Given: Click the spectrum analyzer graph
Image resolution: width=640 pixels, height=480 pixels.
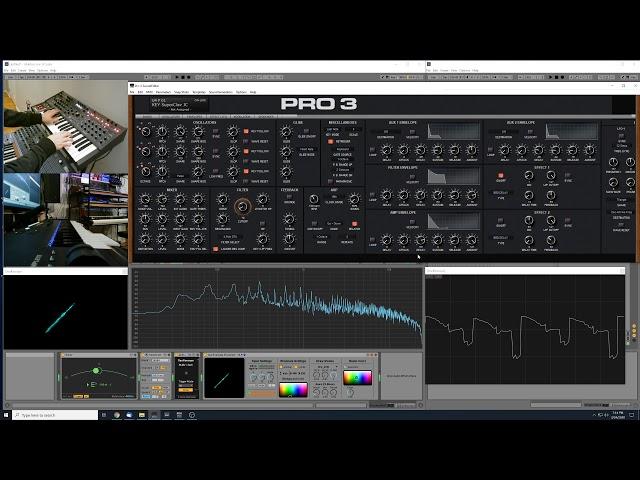Looking at the screenshot, I should coord(277,309).
